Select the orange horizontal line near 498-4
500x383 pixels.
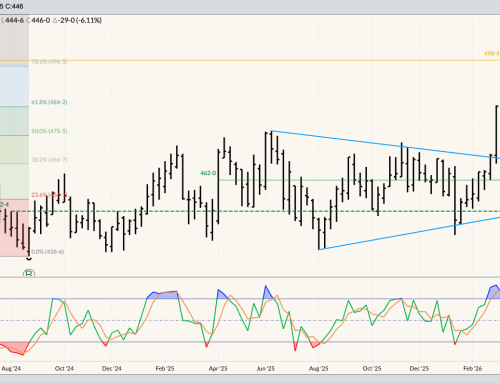coord(250,60)
